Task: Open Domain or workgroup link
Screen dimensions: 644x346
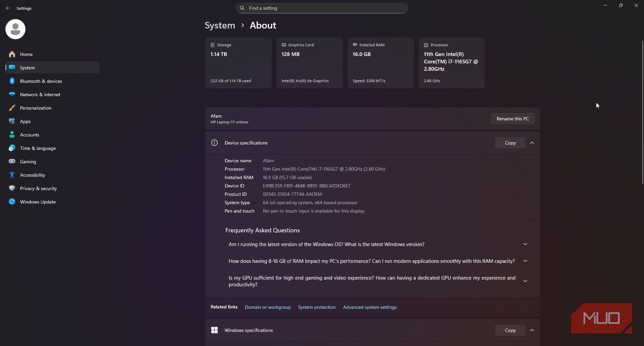Action: coord(268,307)
